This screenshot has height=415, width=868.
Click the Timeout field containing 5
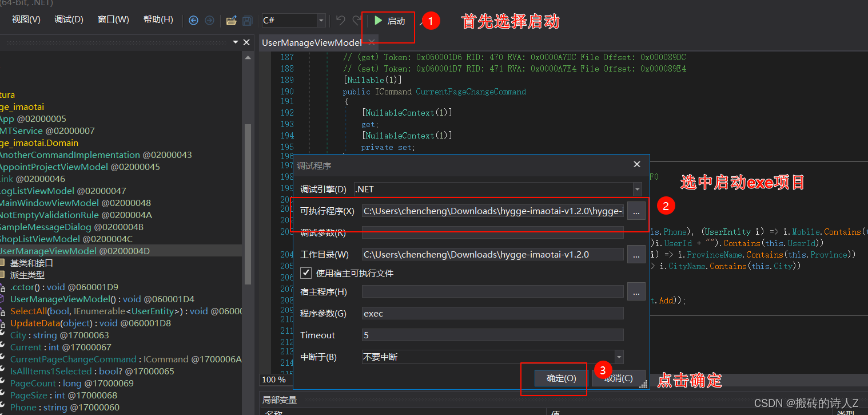493,335
